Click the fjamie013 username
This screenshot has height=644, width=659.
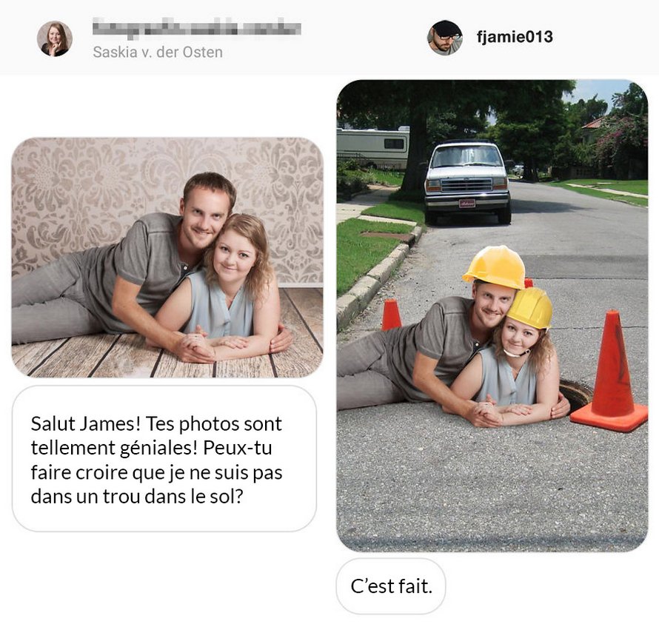pyautogui.click(x=515, y=37)
